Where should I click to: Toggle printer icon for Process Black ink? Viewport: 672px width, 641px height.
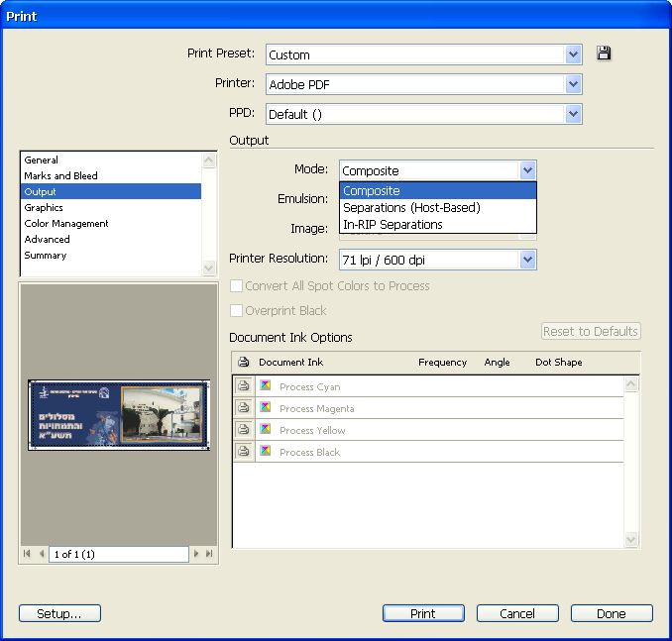[x=243, y=452]
